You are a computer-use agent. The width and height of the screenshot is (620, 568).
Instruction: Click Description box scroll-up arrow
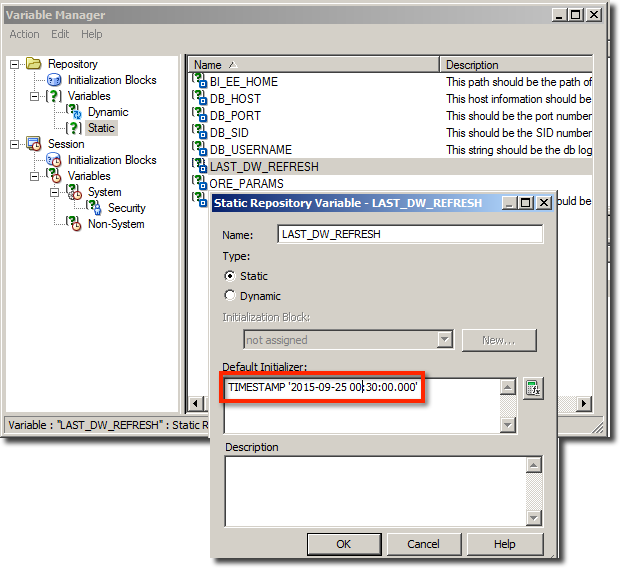click(534, 465)
